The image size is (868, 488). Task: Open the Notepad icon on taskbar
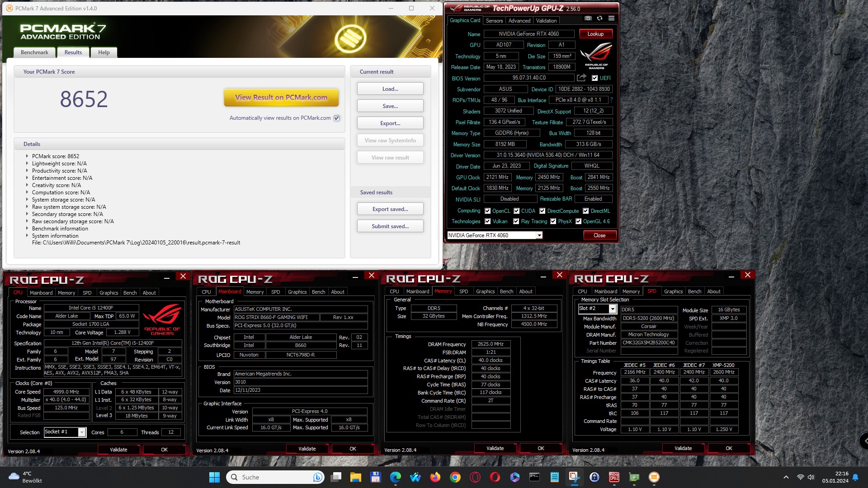click(554, 477)
